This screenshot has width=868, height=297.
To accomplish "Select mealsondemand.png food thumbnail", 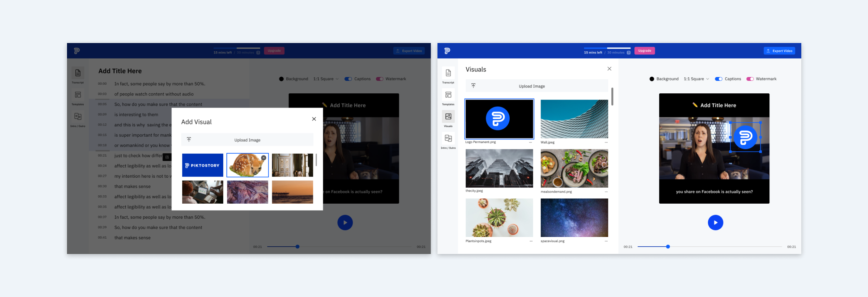I will pyautogui.click(x=574, y=168).
